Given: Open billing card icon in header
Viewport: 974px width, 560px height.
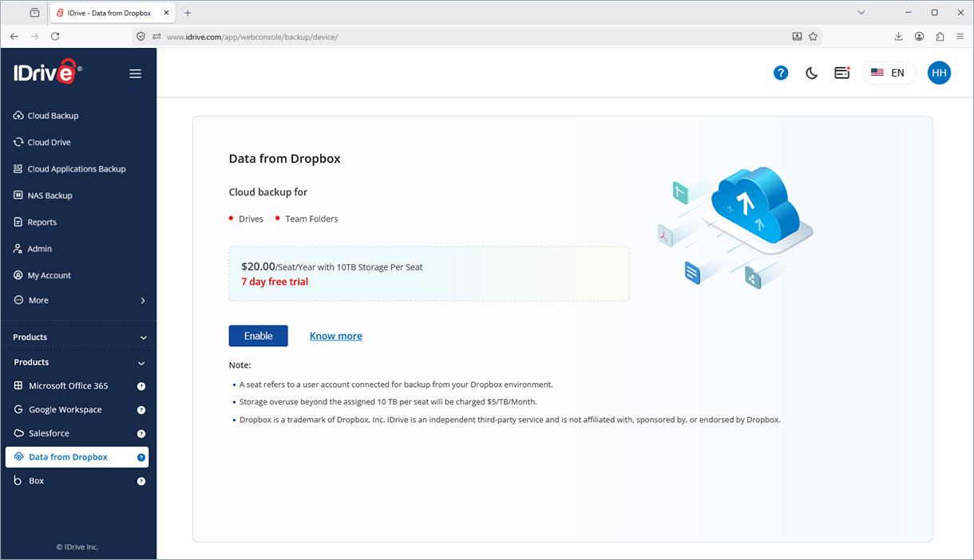Looking at the screenshot, I should click(841, 73).
